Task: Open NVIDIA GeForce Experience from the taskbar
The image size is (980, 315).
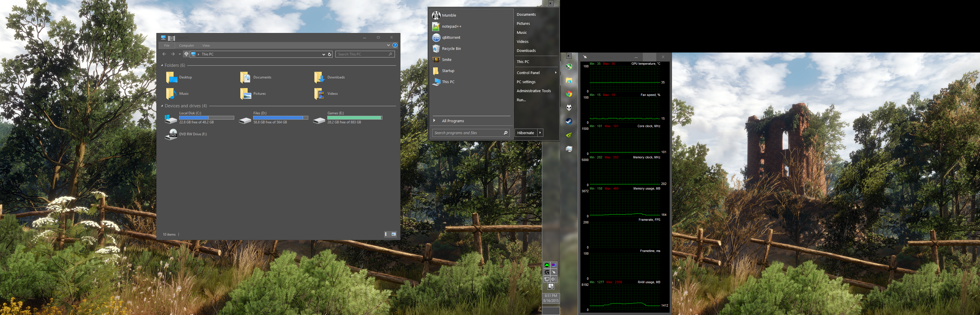Action: [569, 135]
